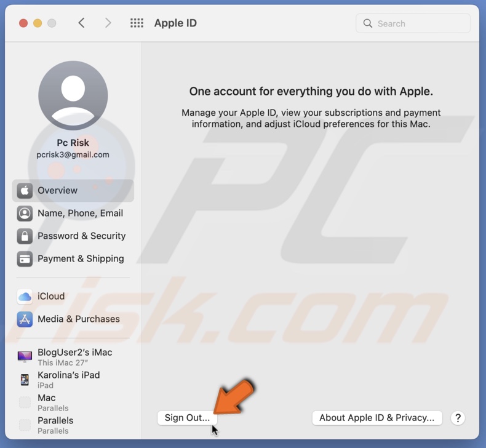Click the Apple ID window title
486x448 pixels.
[175, 23]
